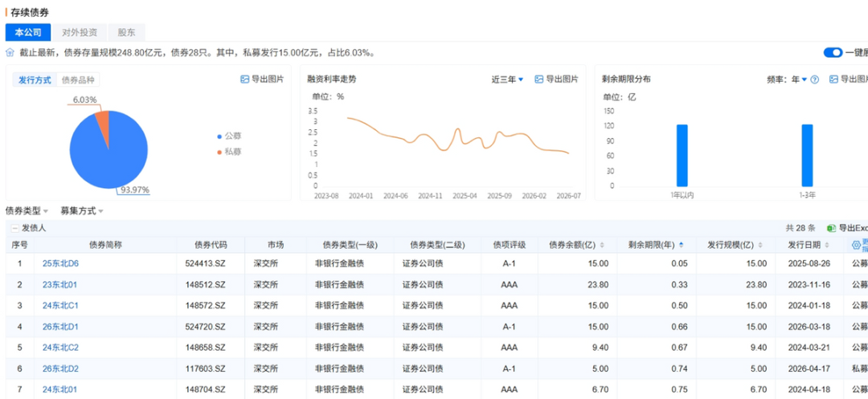This screenshot has height=399, width=868.
Task: Export the financing rate trend chart image
Action: 556,79
